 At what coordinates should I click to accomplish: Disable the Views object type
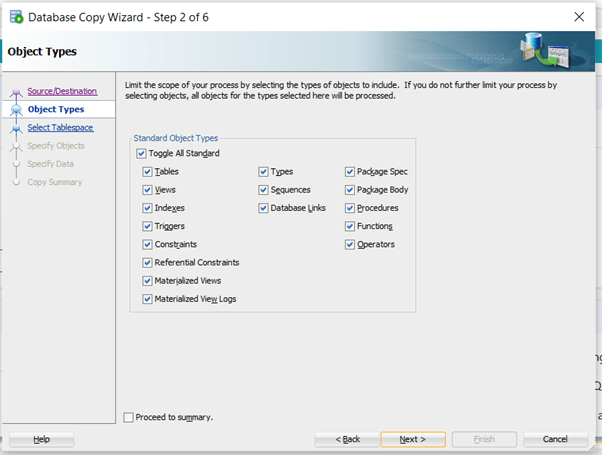click(x=148, y=190)
